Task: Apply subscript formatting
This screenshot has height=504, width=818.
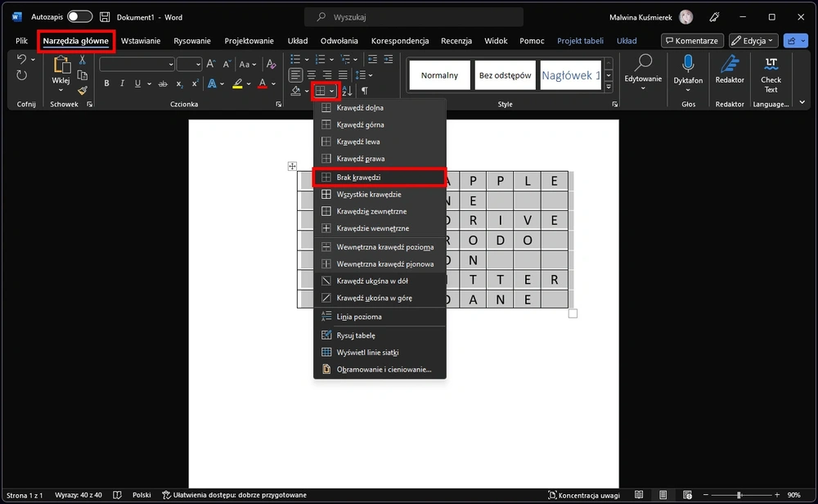Action: tap(179, 83)
